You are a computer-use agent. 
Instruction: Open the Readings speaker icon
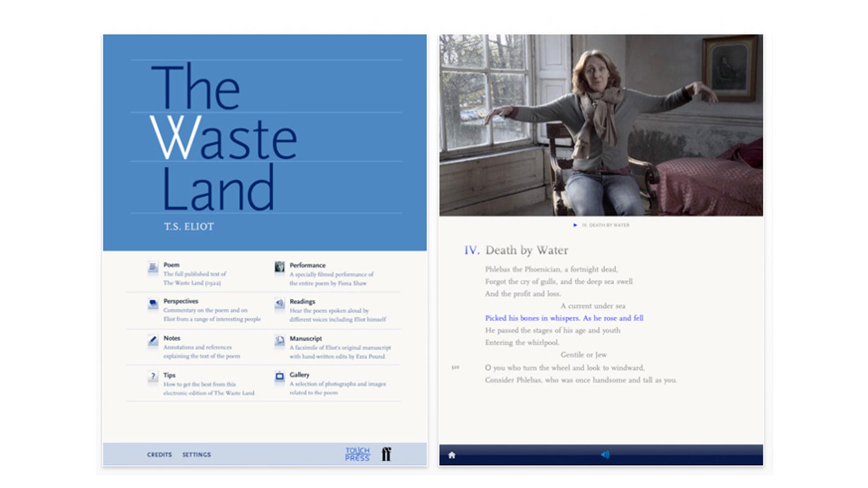(279, 303)
